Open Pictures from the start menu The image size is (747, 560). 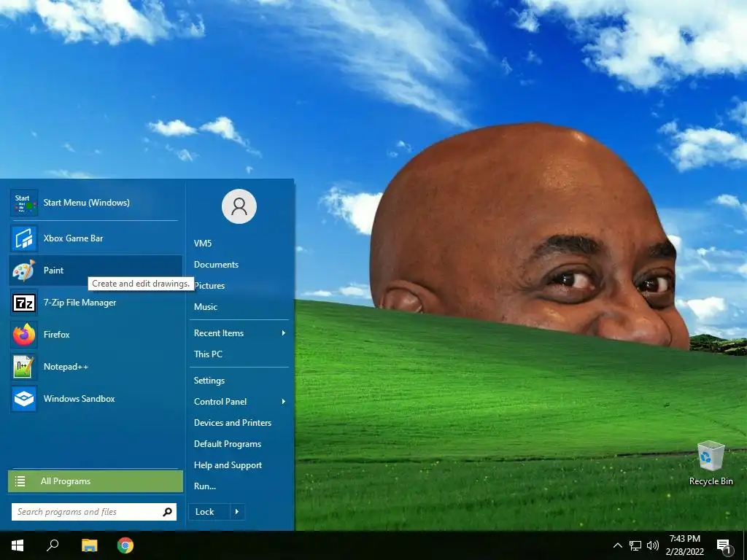[209, 286]
